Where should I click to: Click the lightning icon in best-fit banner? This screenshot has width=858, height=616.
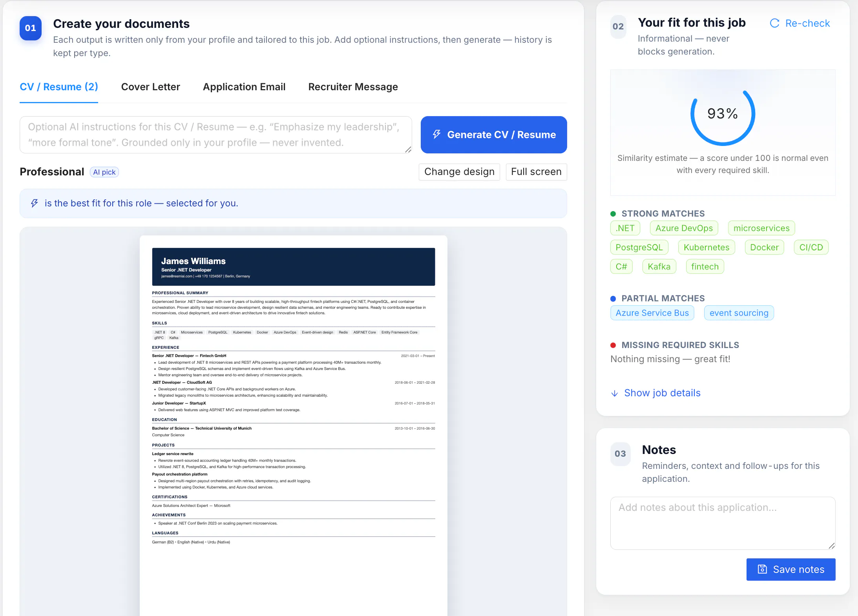click(35, 203)
